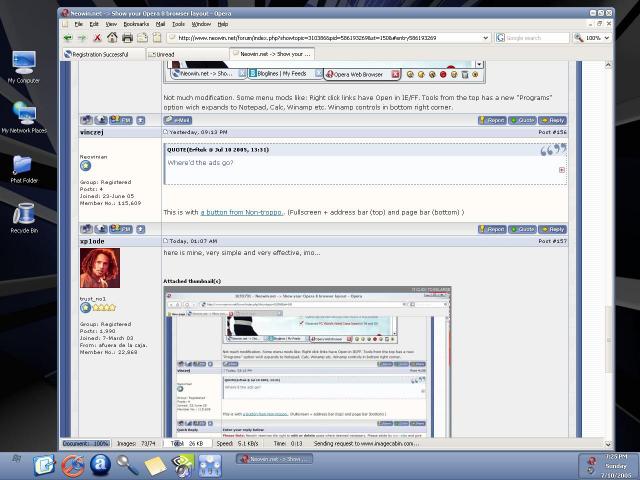The image size is (640, 480).
Task: Open the 100% zoom dropdown
Action: coord(607,38)
